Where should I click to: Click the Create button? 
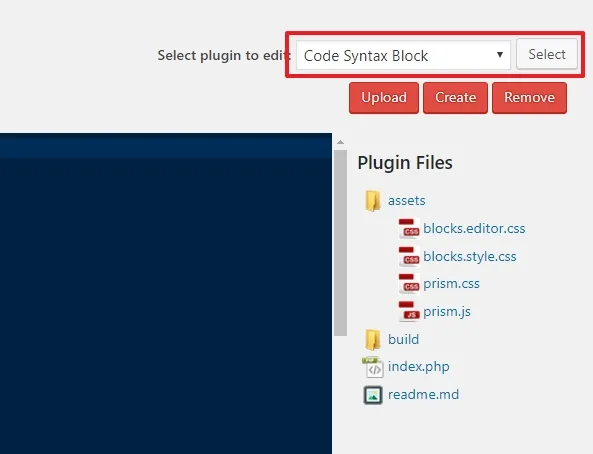455,98
